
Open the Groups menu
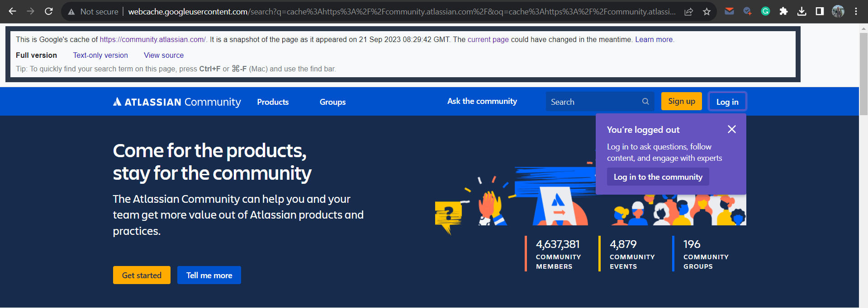point(332,102)
